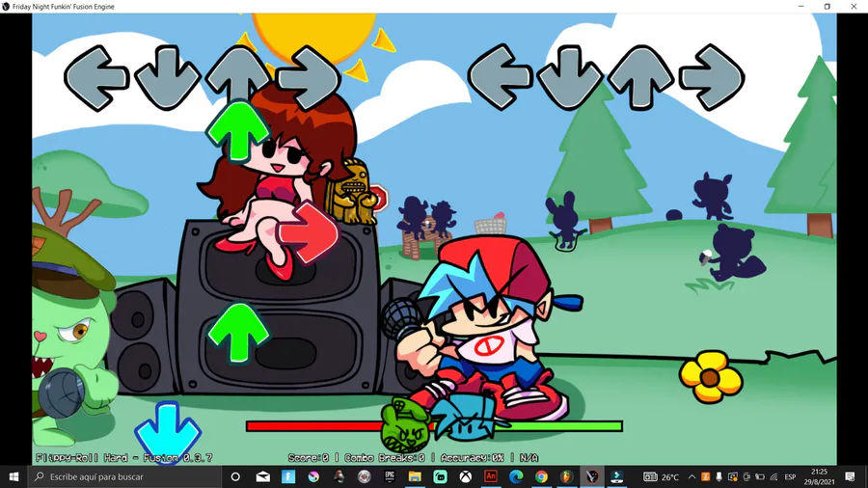This screenshot has width=868, height=488.
Task: Click the player's up arrow receptor
Action: tap(640, 77)
